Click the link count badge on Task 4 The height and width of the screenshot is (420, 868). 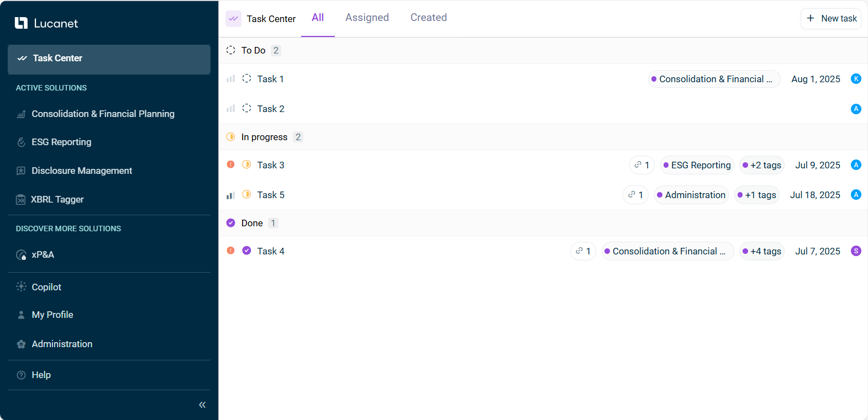point(583,251)
